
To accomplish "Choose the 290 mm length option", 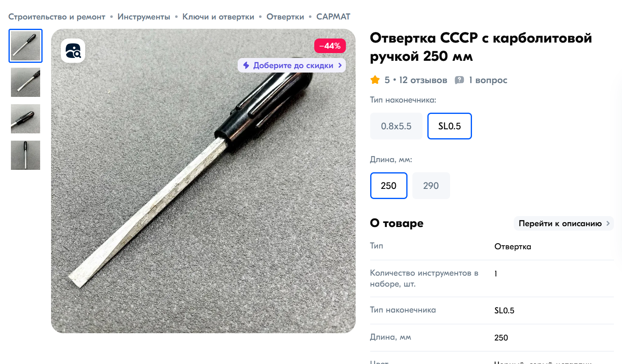I will pyautogui.click(x=431, y=186).
